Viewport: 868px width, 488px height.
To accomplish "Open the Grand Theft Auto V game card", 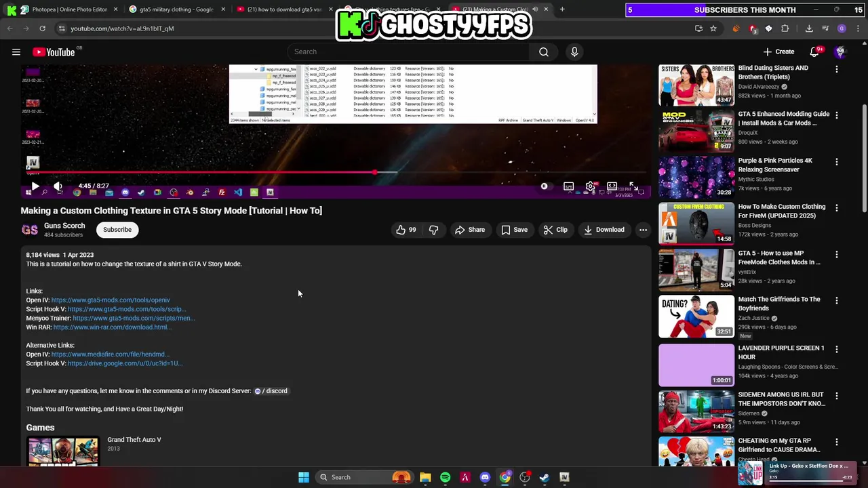I will point(95,450).
